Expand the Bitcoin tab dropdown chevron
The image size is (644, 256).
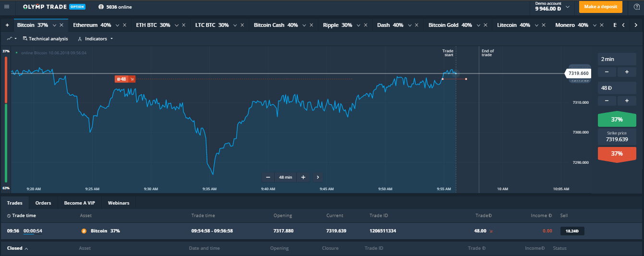tap(54, 25)
